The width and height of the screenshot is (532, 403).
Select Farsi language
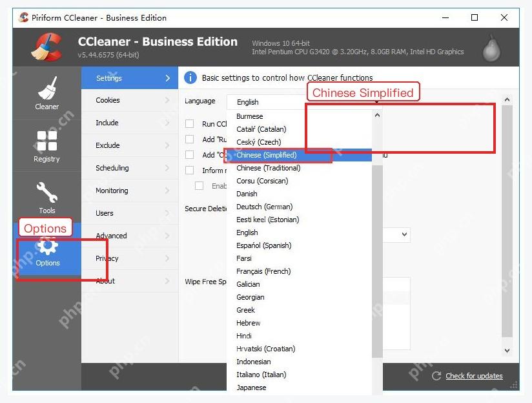(x=300, y=258)
